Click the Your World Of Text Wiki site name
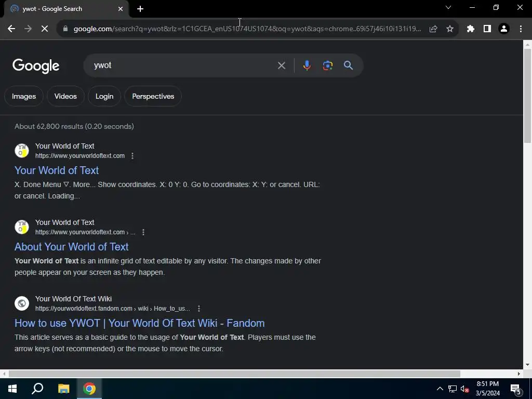This screenshot has width=532, height=399. (73, 299)
